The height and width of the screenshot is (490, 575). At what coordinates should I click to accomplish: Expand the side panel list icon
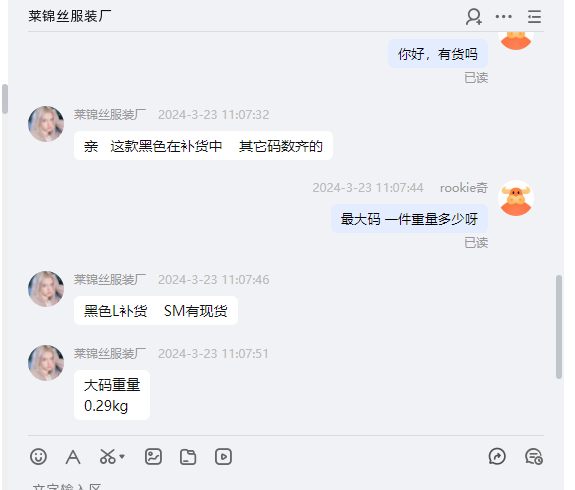click(x=534, y=17)
